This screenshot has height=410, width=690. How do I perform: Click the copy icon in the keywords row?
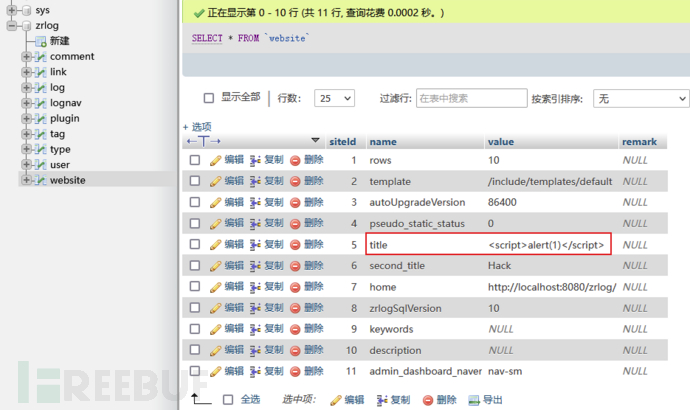255,329
